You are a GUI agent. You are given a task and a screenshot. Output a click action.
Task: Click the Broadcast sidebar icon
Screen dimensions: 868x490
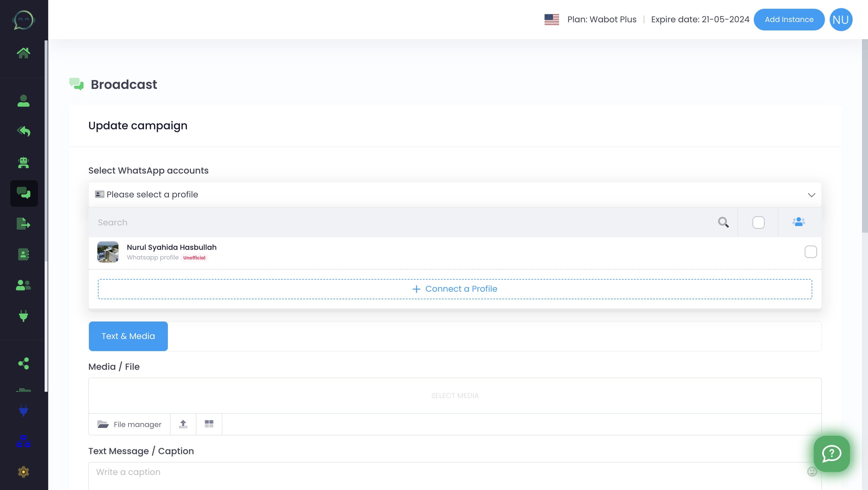click(x=24, y=193)
